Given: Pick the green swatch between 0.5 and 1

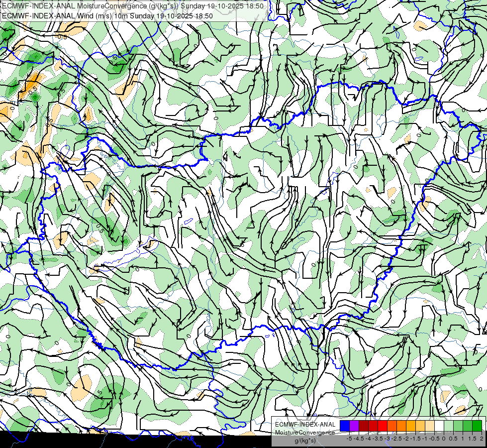Looking at the screenshot, I should tap(458, 426).
